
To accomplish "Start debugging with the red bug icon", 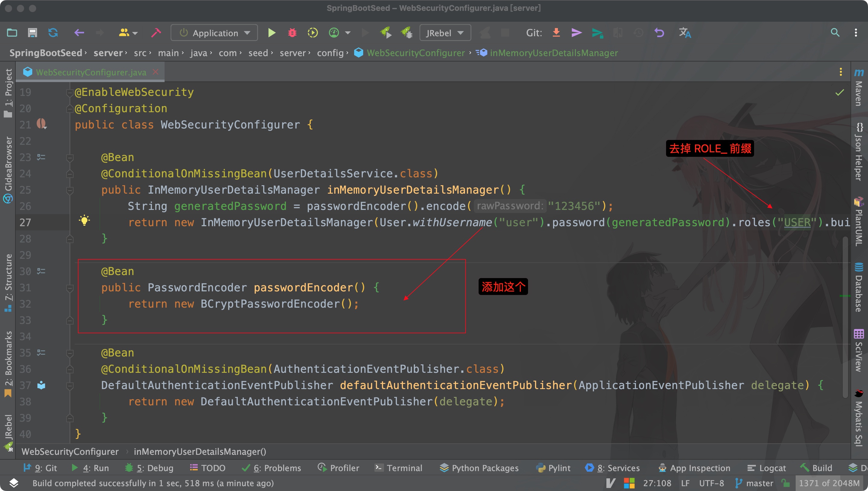I will (292, 33).
